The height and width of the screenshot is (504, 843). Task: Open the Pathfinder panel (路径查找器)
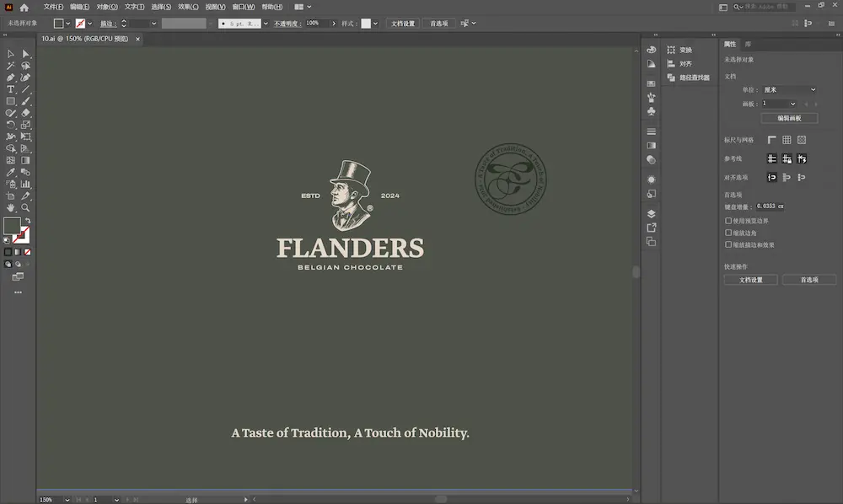pos(689,78)
